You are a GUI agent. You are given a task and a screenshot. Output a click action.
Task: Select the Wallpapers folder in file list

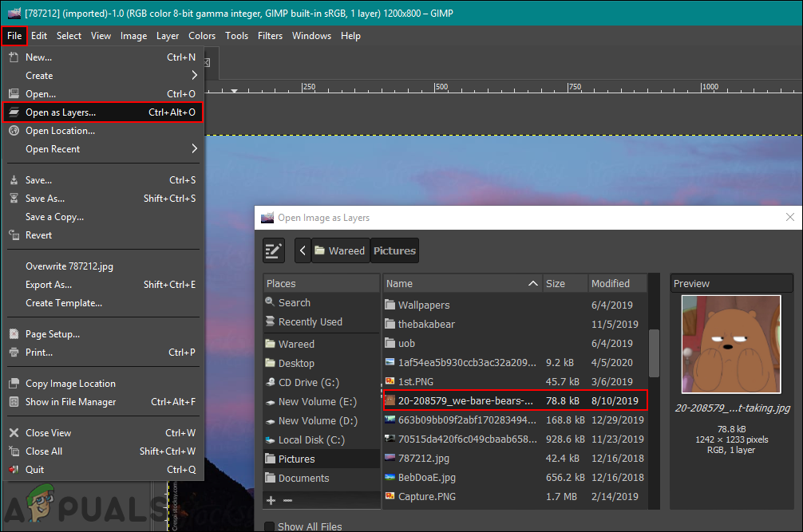click(x=424, y=305)
